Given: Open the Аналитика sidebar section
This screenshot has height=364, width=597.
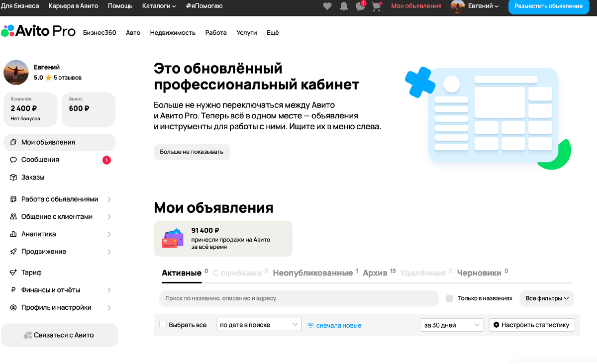Looking at the screenshot, I should (40, 234).
